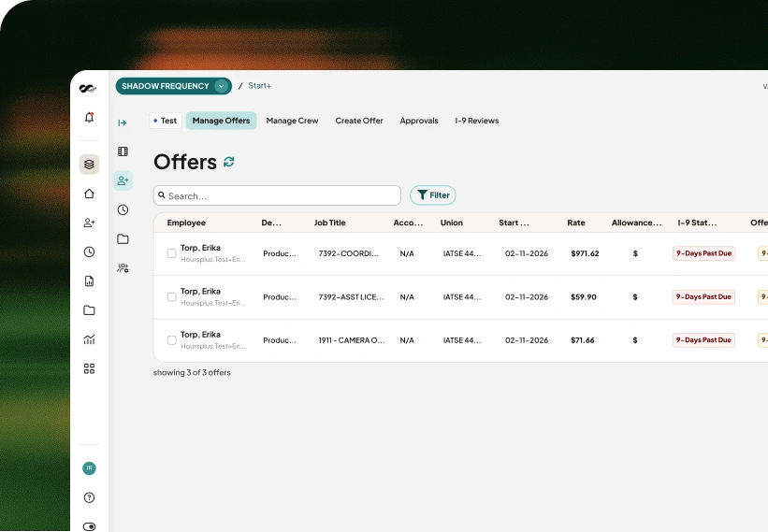Click into the offers Search field

click(x=277, y=195)
